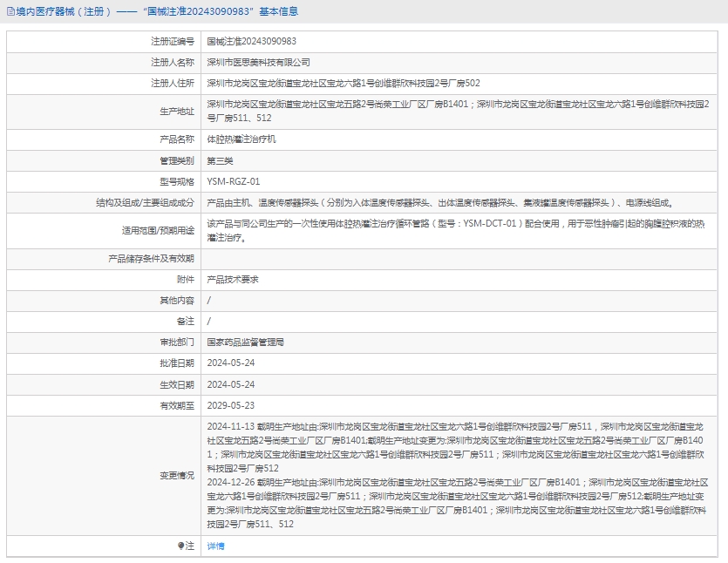Select the registration number 国械注准20243090983 value
The image size is (728, 563).
251,41
